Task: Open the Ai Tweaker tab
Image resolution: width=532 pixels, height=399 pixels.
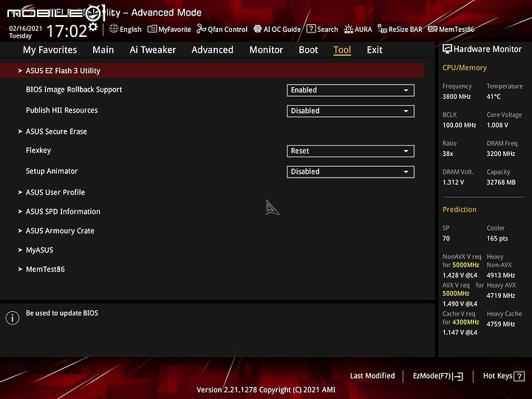Action: click(153, 50)
